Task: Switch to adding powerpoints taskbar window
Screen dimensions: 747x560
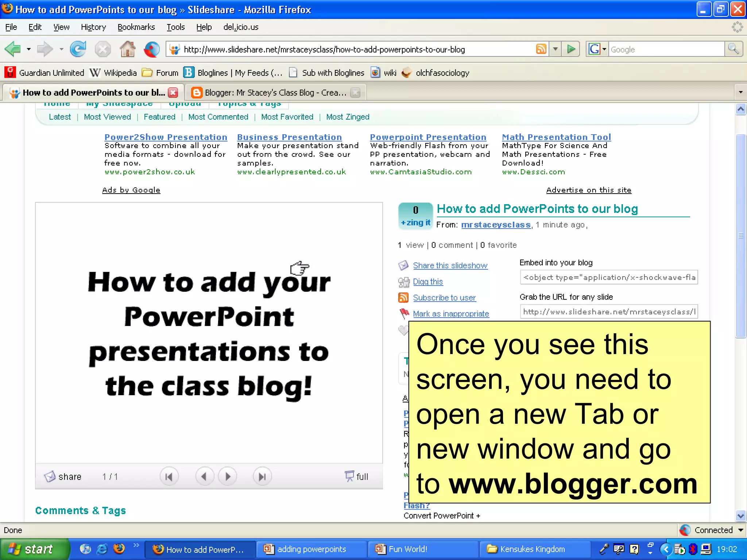Action: [311, 549]
